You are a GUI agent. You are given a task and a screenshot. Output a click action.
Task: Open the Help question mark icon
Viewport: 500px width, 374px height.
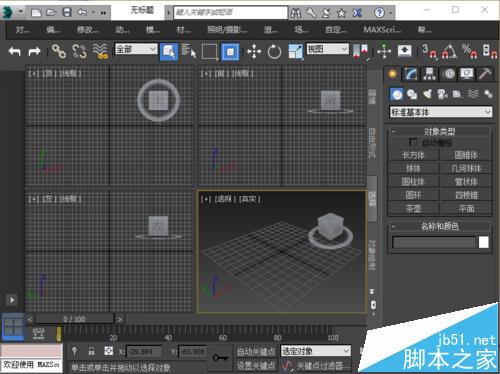click(379, 13)
